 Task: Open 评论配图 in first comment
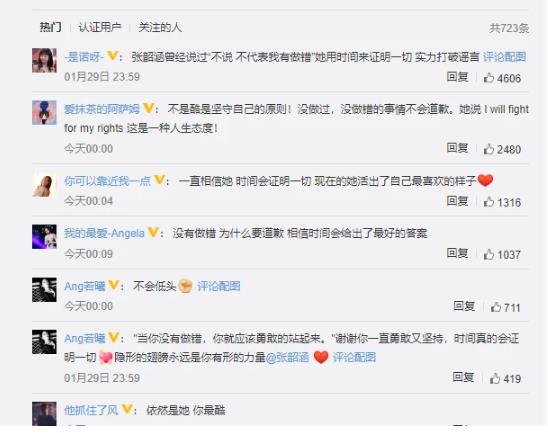tap(504, 57)
